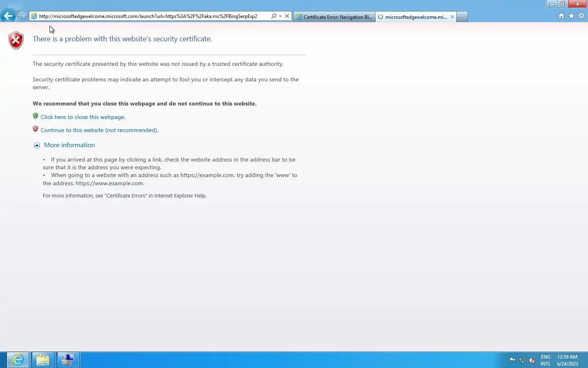Click the 'We recommend that you close this webpage' text

[x=145, y=103]
